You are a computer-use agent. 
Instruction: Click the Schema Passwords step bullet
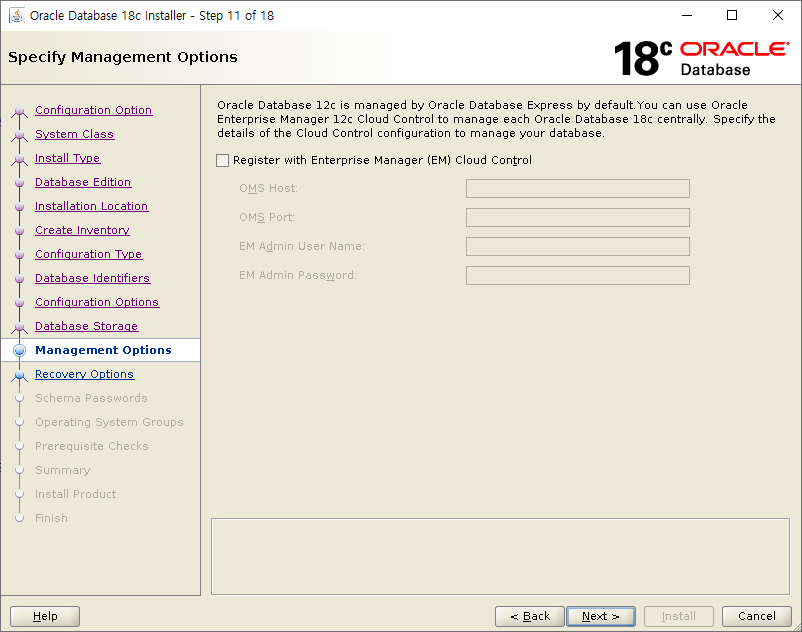coord(19,398)
